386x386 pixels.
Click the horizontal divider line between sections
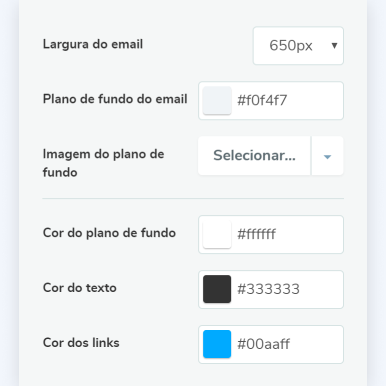[x=193, y=198]
